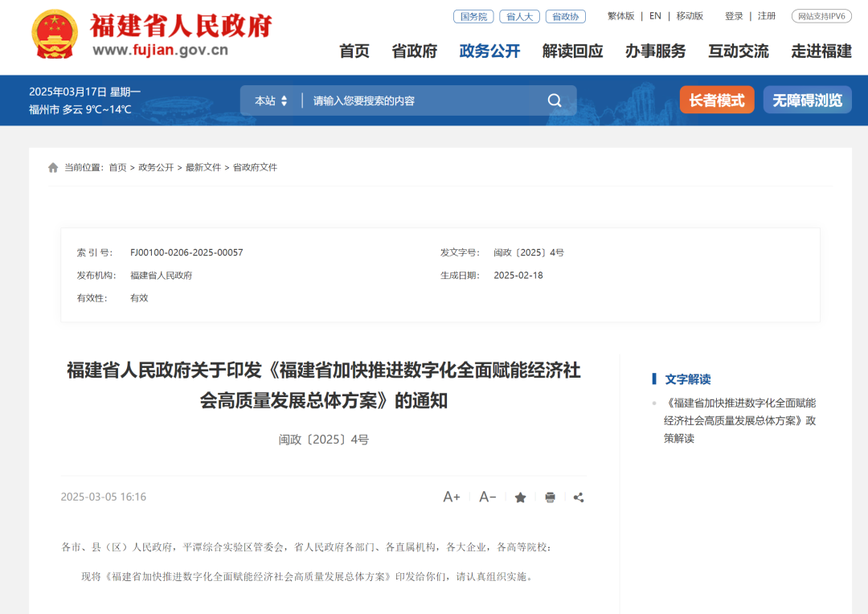This screenshot has width=868, height=614.
Task: Enable 无障碍浏览 accessibility browsing
Action: pyautogui.click(x=807, y=100)
